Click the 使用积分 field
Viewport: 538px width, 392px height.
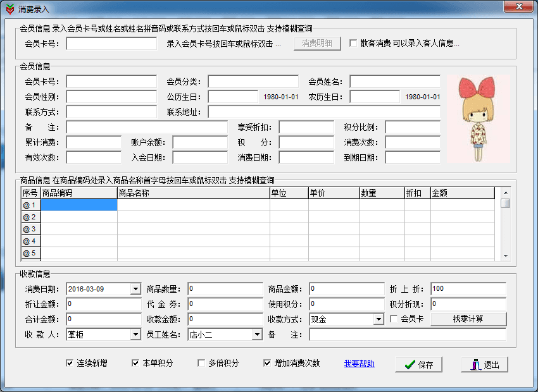coord(347,304)
